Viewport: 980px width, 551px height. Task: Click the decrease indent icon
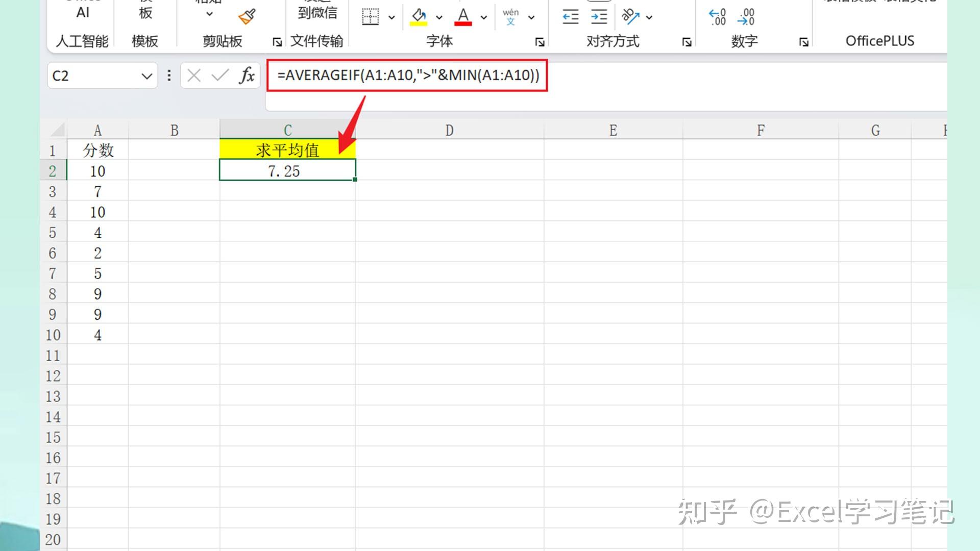pyautogui.click(x=570, y=17)
